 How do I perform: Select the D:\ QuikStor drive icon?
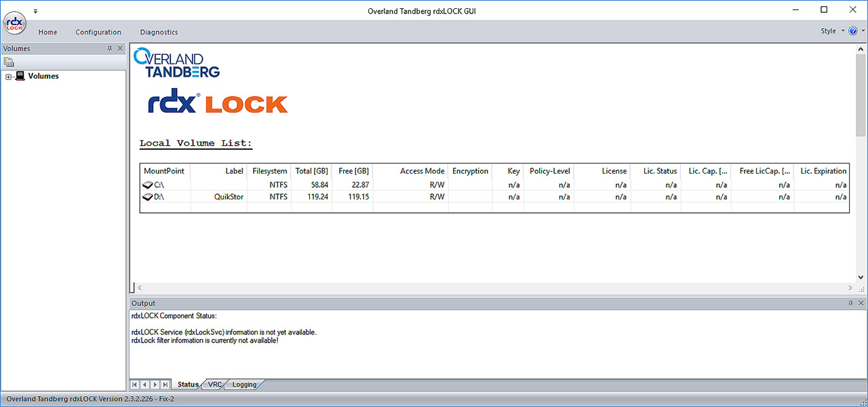(148, 197)
